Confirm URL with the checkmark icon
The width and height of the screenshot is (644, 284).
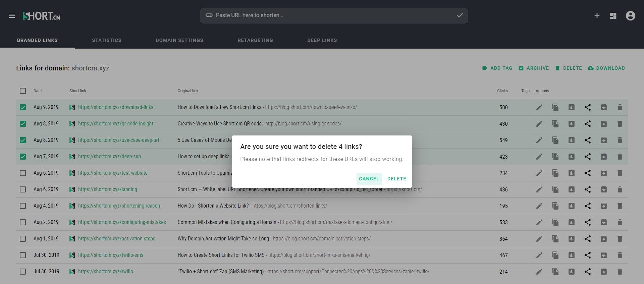[460, 15]
